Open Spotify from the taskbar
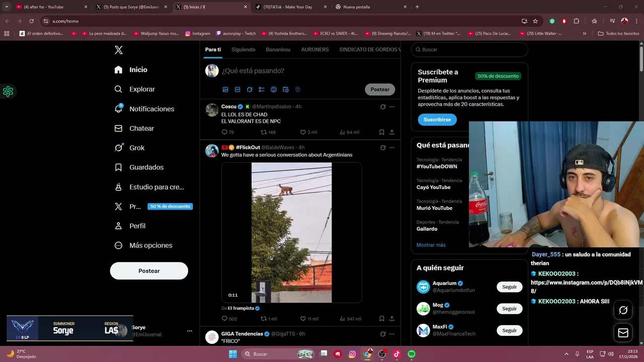The image size is (644, 362). [412, 354]
